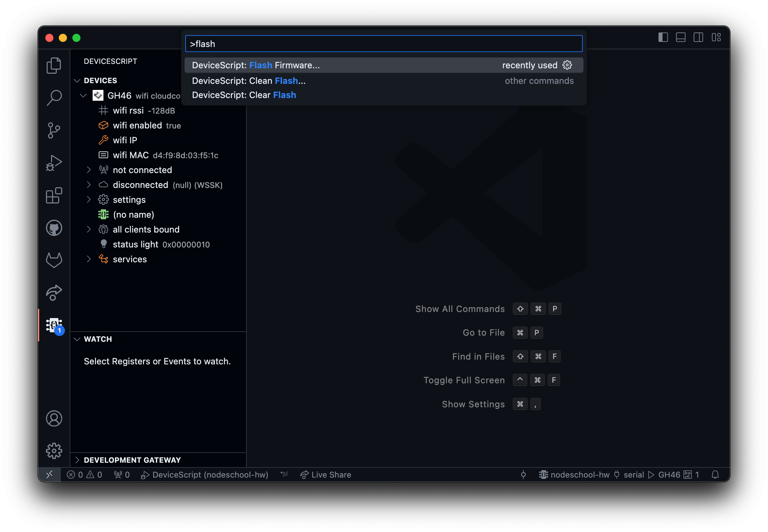Select DeviceScript: Clean Flash... command
The width and height of the screenshot is (768, 532).
click(x=249, y=81)
